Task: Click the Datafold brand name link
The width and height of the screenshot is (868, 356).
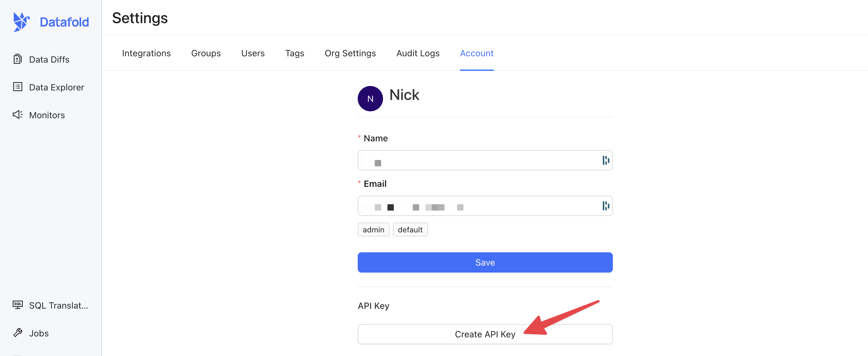Action: pos(64,22)
